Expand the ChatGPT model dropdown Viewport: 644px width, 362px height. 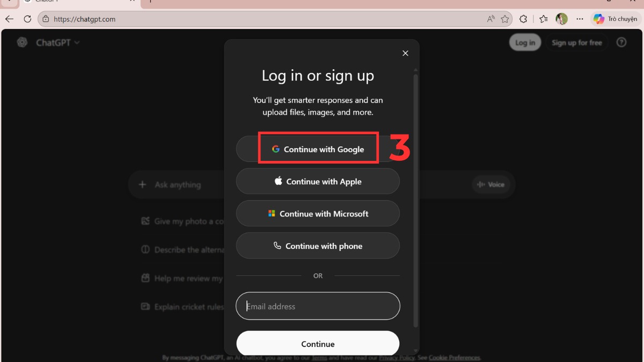(58, 42)
